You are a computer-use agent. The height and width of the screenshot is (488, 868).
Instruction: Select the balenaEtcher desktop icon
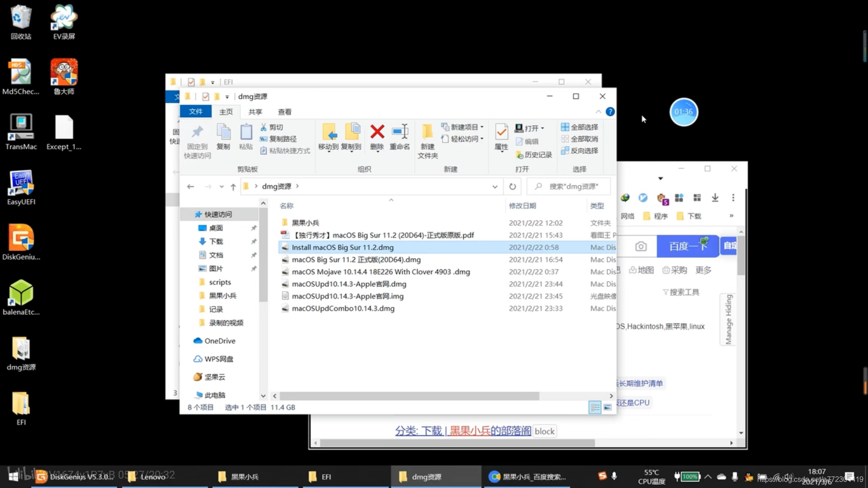tap(21, 298)
